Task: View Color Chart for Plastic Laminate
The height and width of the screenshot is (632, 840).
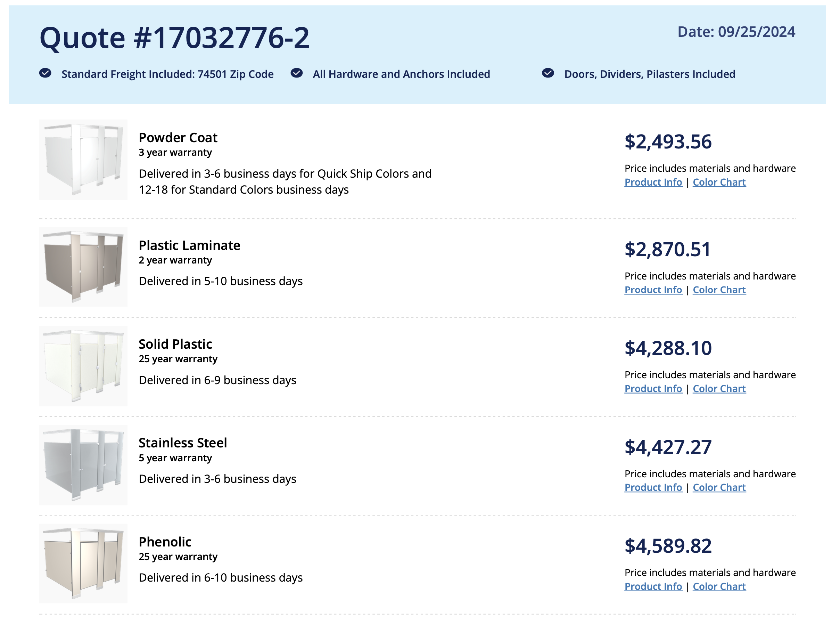Action: (719, 290)
